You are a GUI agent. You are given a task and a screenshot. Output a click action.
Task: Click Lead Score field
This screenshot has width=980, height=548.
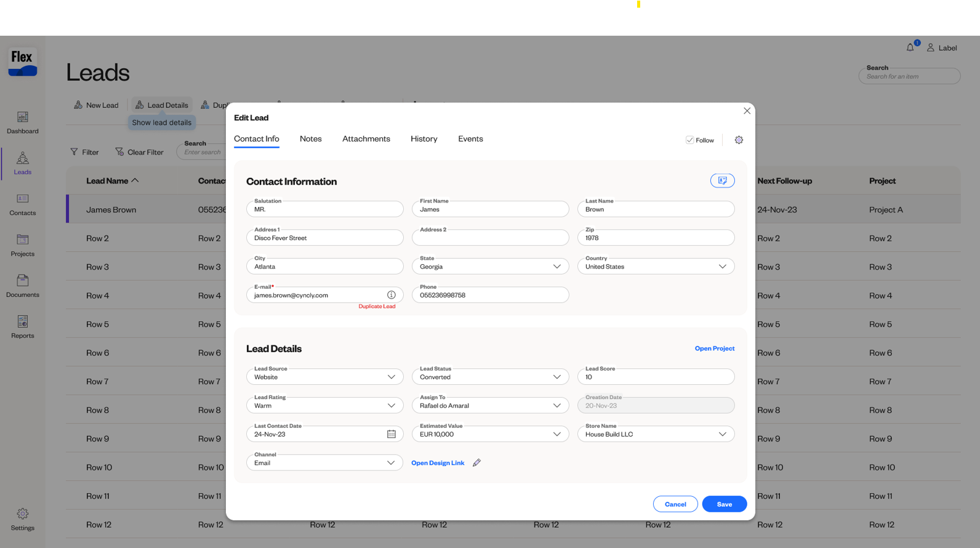point(656,377)
